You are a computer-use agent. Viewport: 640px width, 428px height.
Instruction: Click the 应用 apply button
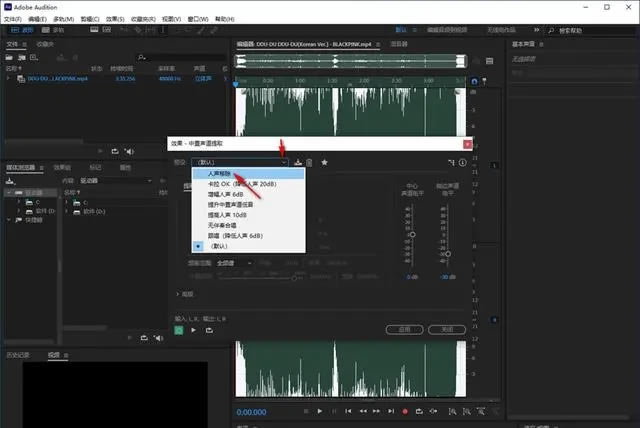coord(404,329)
